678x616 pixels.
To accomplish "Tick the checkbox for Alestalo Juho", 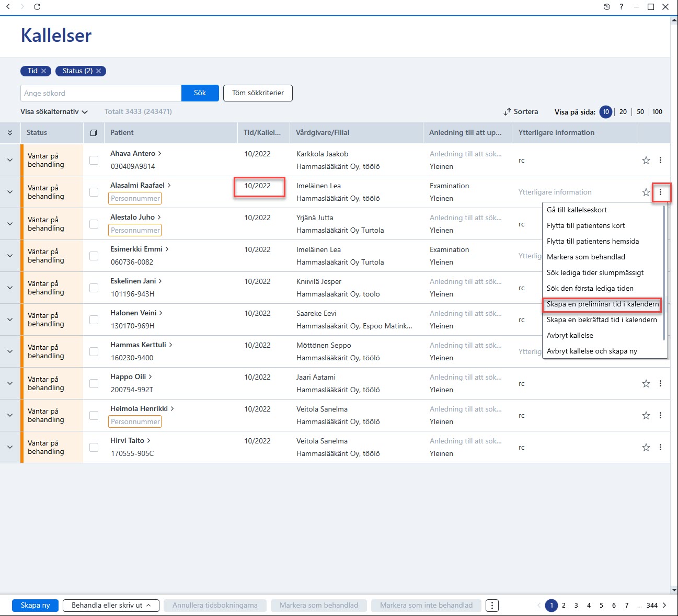I will [94, 224].
